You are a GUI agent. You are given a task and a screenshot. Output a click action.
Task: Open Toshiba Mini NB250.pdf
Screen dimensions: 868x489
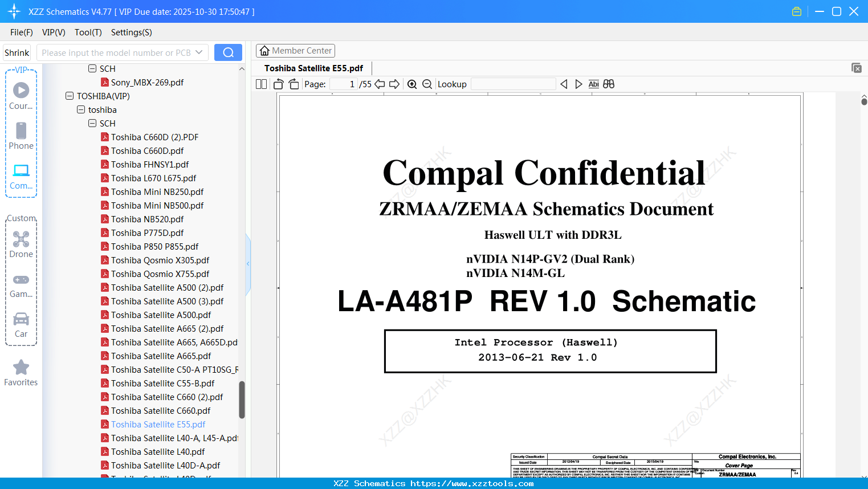click(x=152, y=192)
